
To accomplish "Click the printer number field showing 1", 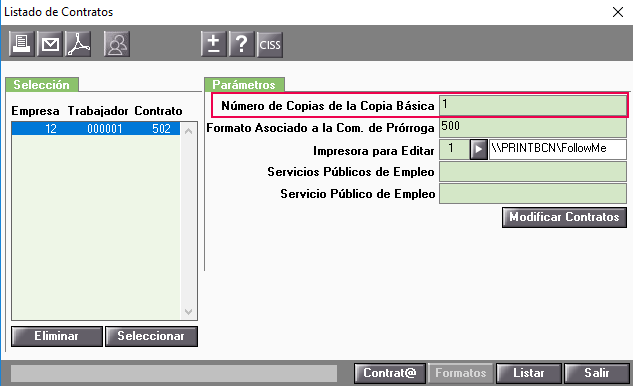I will 454,149.
